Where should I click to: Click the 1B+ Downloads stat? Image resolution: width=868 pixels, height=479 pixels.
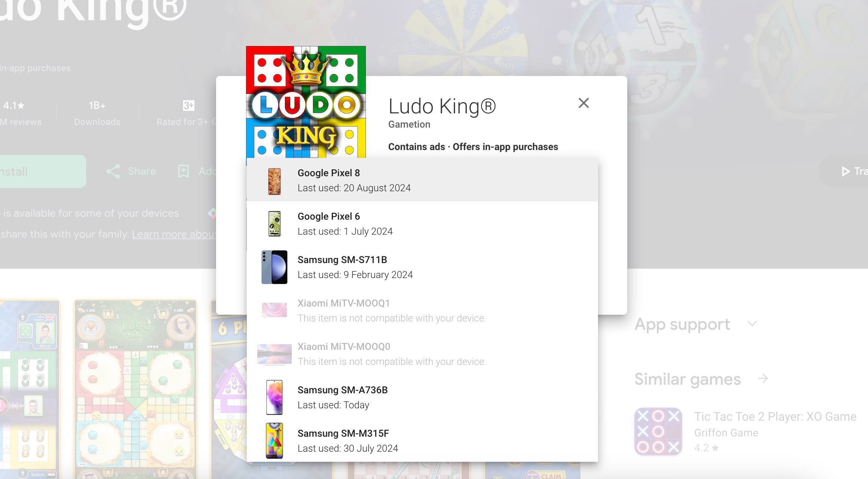[x=97, y=113]
